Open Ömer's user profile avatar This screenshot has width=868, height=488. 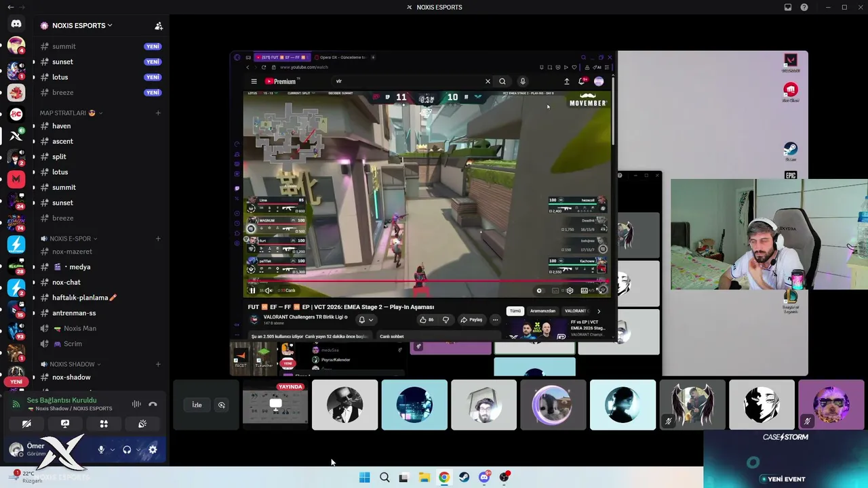pos(16,449)
